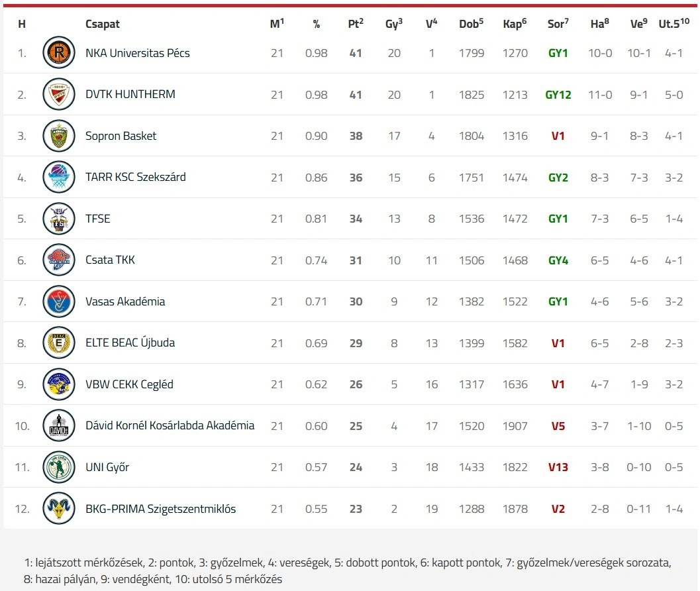Click the Sor streak column header

point(558,24)
